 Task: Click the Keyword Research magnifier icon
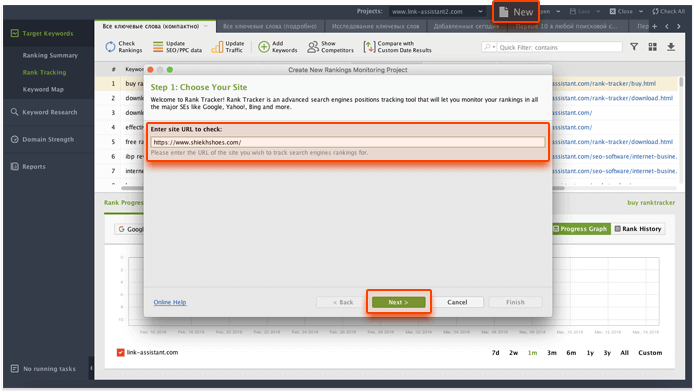tap(15, 112)
